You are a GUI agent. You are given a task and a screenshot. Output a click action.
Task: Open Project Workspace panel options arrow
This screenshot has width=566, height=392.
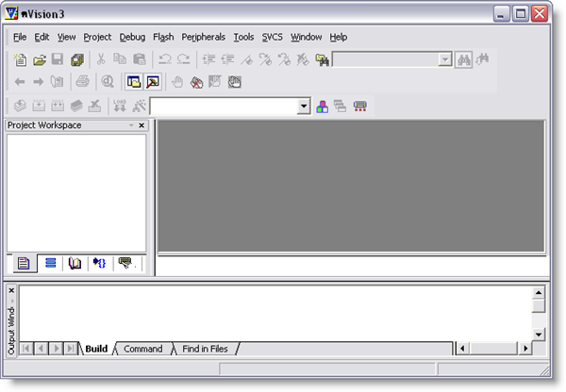point(131,125)
